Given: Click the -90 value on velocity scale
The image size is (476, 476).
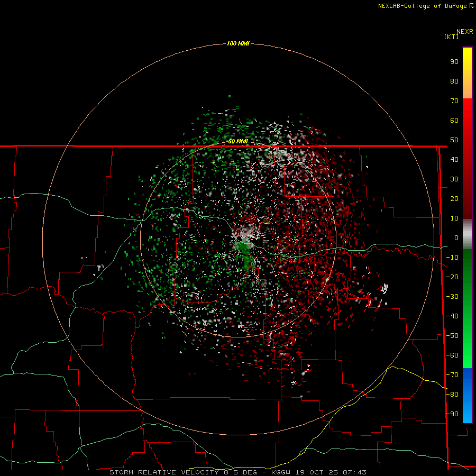Looking at the screenshot, I should [452, 414].
